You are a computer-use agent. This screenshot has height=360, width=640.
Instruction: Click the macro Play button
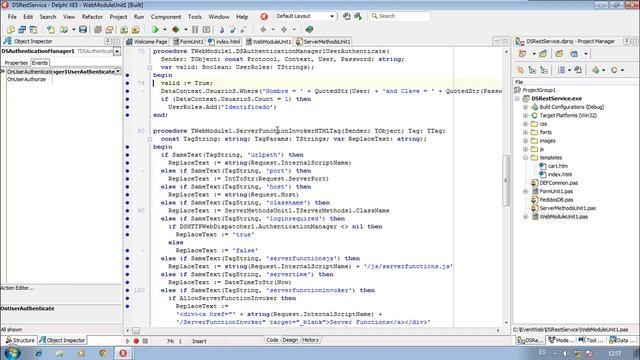(x=127, y=341)
